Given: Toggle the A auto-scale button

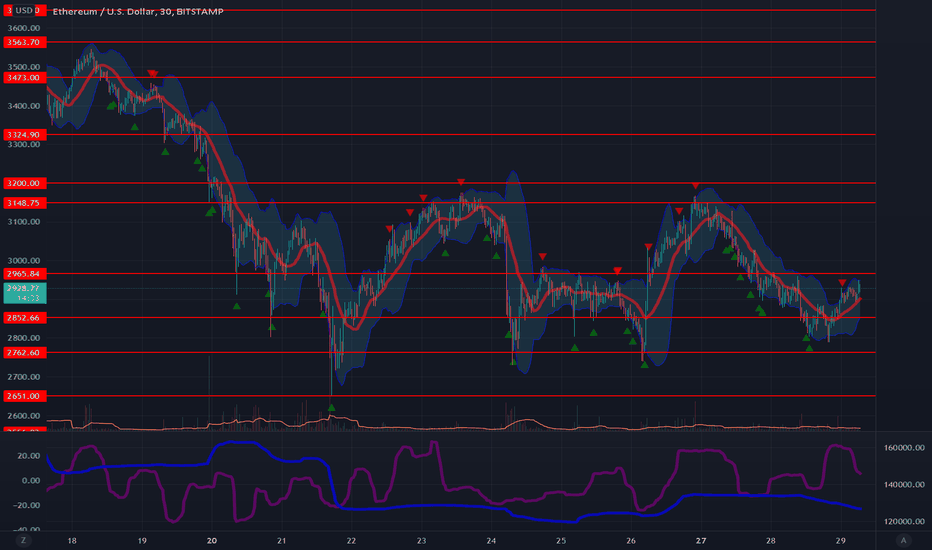Looking at the screenshot, I should point(903,540).
